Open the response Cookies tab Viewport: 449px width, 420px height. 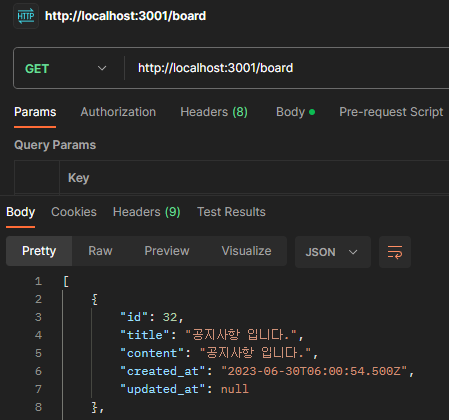pyautogui.click(x=74, y=212)
